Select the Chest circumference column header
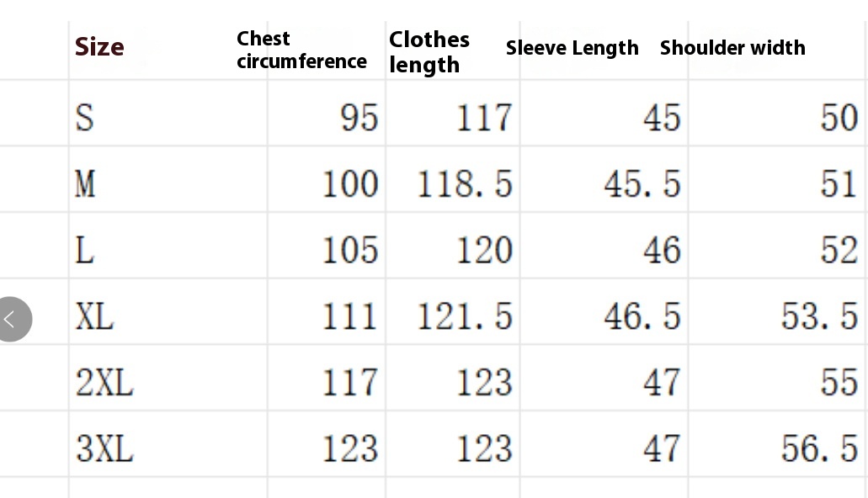 (x=301, y=50)
